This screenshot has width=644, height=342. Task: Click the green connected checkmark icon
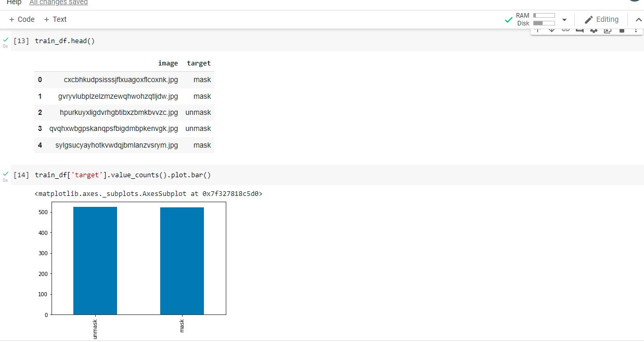click(x=509, y=20)
